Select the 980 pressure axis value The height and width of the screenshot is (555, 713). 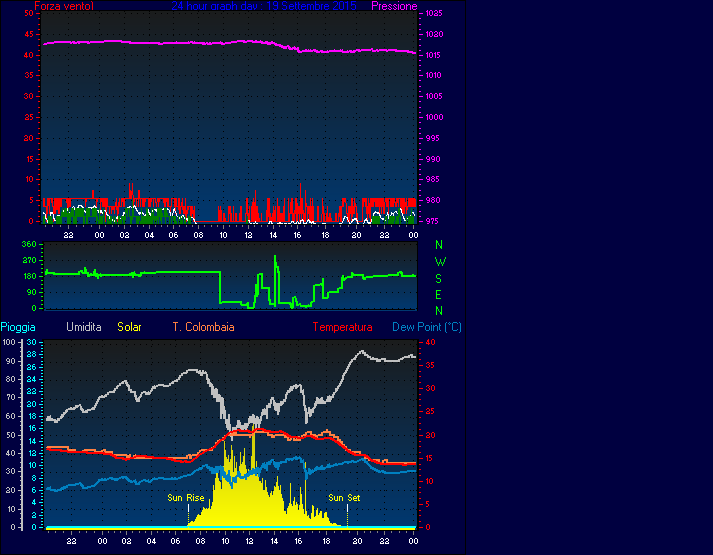pos(432,200)
